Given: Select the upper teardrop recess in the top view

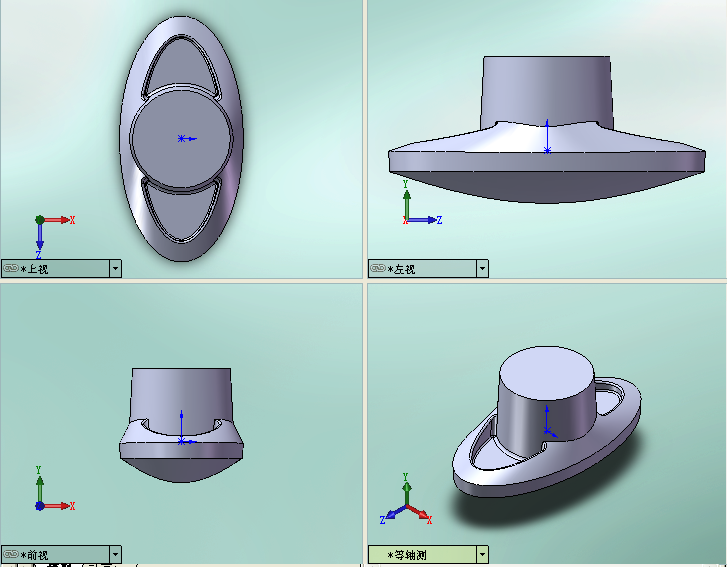Looking at the screenshot, I should tap(181, 65).
